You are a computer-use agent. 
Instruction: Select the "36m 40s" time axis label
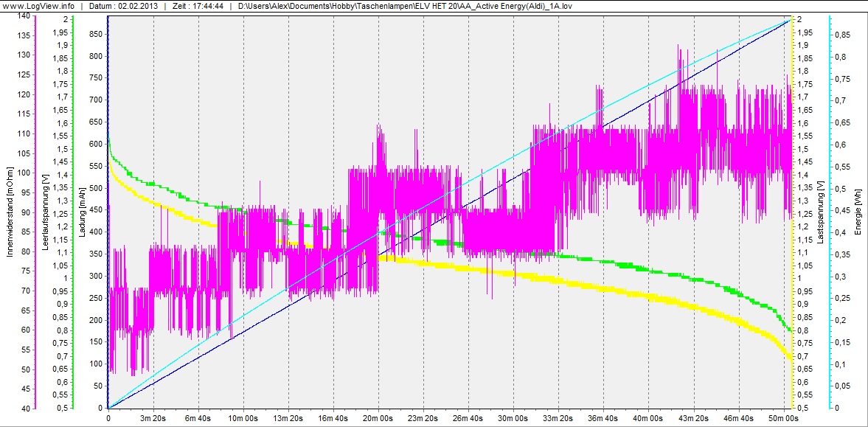604,417
